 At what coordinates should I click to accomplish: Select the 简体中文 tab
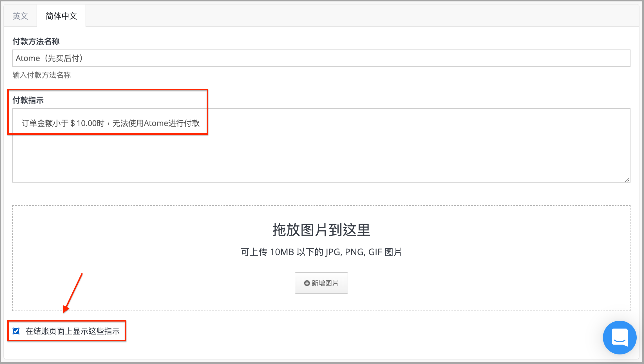(x=61, y=16)
